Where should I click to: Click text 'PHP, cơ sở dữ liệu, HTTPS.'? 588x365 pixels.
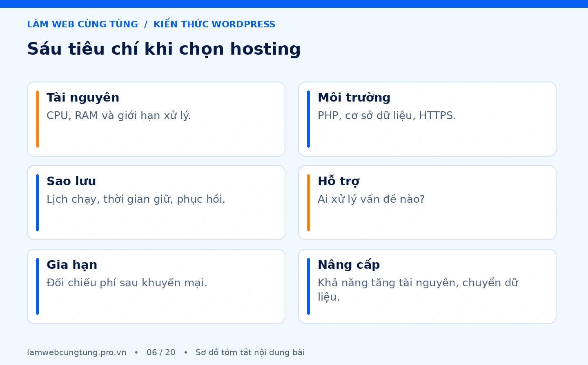click(387, 116)
